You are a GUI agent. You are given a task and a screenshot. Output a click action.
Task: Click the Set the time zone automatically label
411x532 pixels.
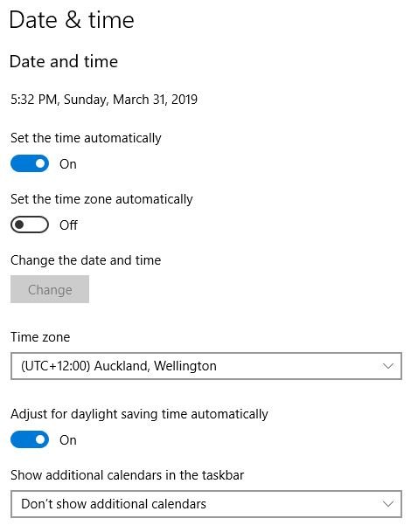click(101, 199)
